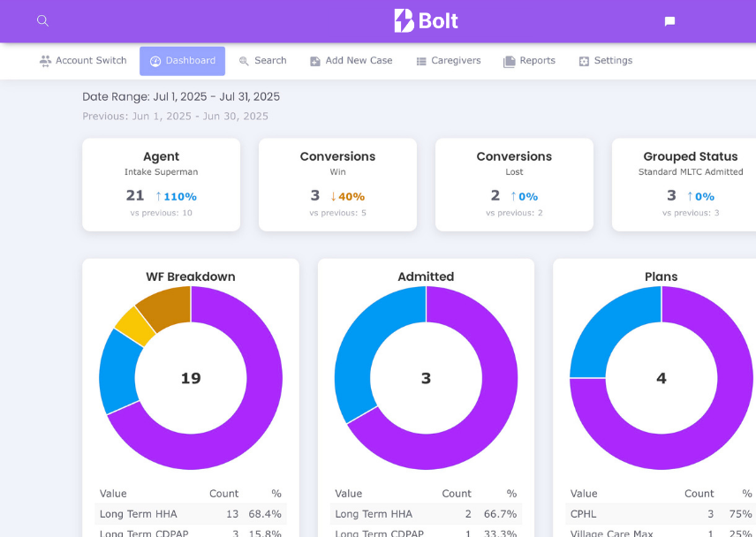Select the Add New Case icon
The image size is (756, 537).
coord(315,60)
